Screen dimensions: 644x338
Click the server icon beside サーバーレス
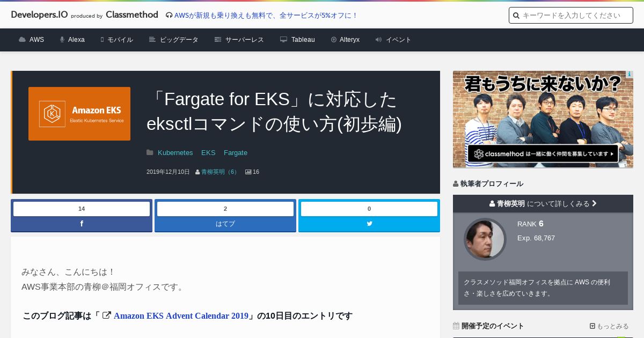[x=218, y=40]
